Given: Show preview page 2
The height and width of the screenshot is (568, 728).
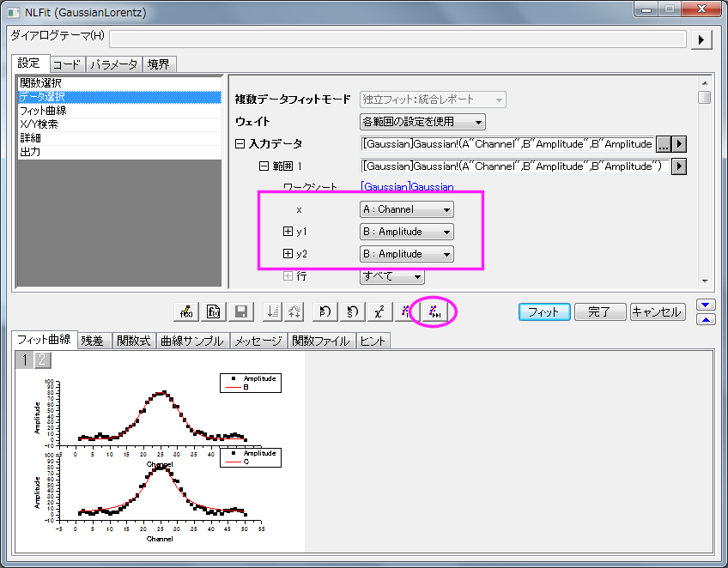Looking at the screenshot, I should point(42,360).
